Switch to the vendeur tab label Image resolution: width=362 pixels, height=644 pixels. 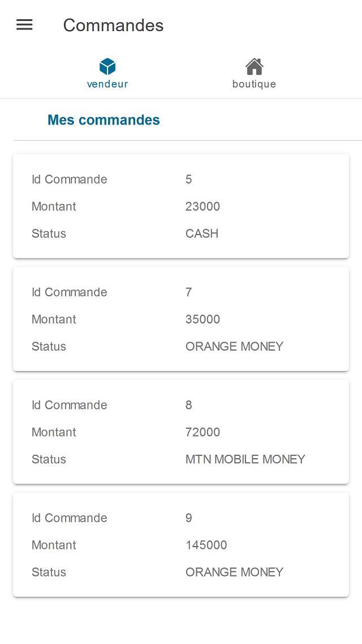coord(107,84)
